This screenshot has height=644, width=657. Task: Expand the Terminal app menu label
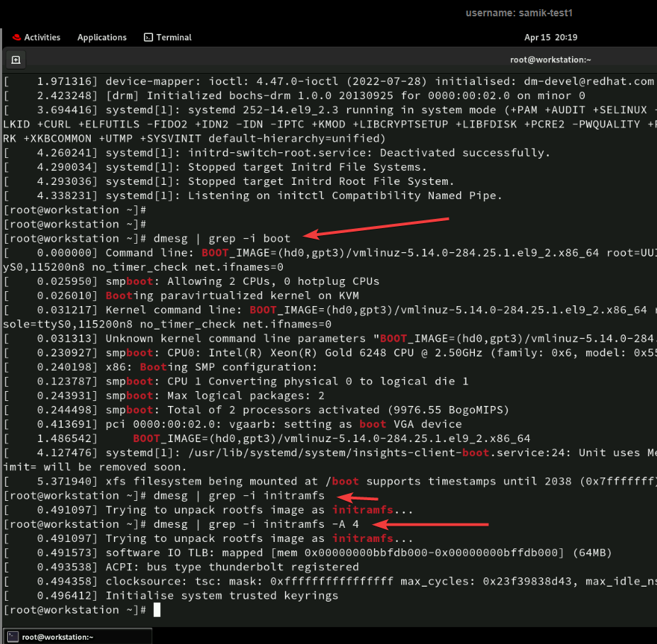click(174, 38)
